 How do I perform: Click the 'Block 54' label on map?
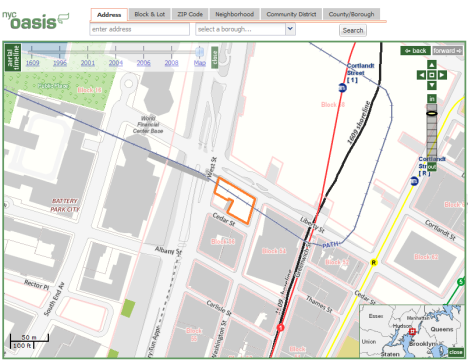[x=274, y=251]
